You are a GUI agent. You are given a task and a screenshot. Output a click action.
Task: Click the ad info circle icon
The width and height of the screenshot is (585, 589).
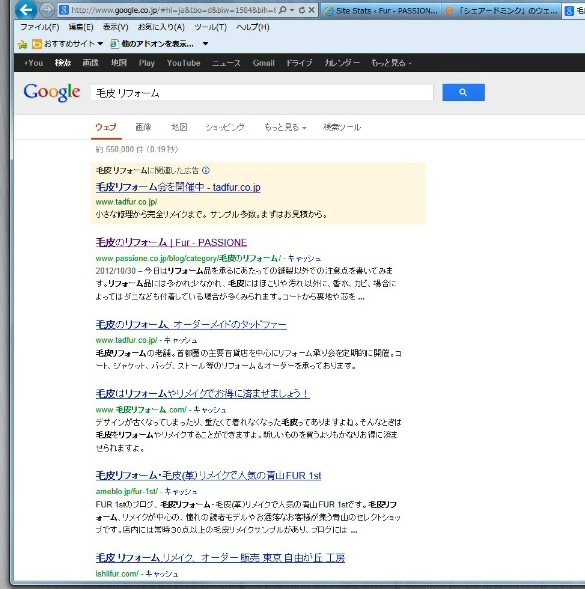pyautogui.click(x=206, y=171)
